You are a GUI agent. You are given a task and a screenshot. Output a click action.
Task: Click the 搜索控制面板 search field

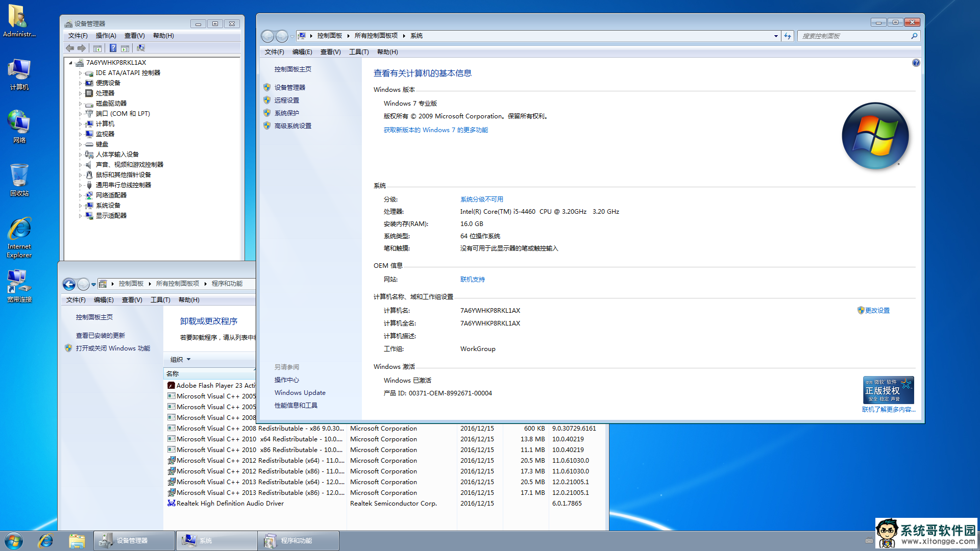point(854,36)
